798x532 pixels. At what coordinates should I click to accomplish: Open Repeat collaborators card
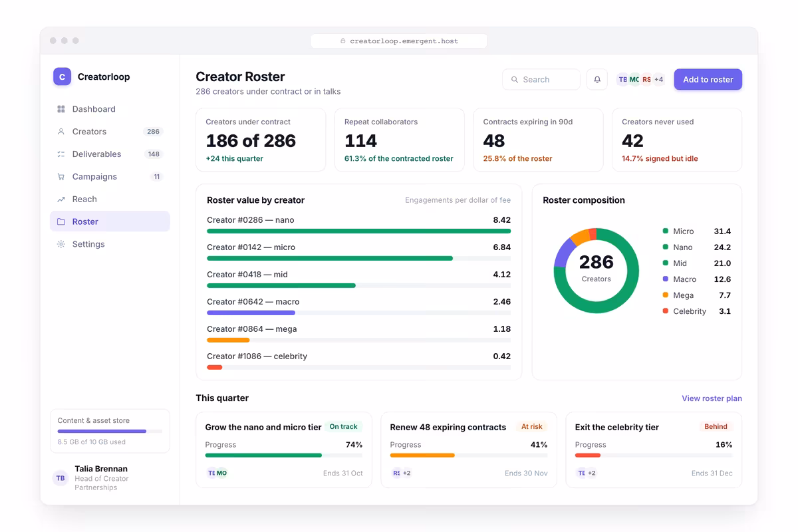tap(400, 140)
